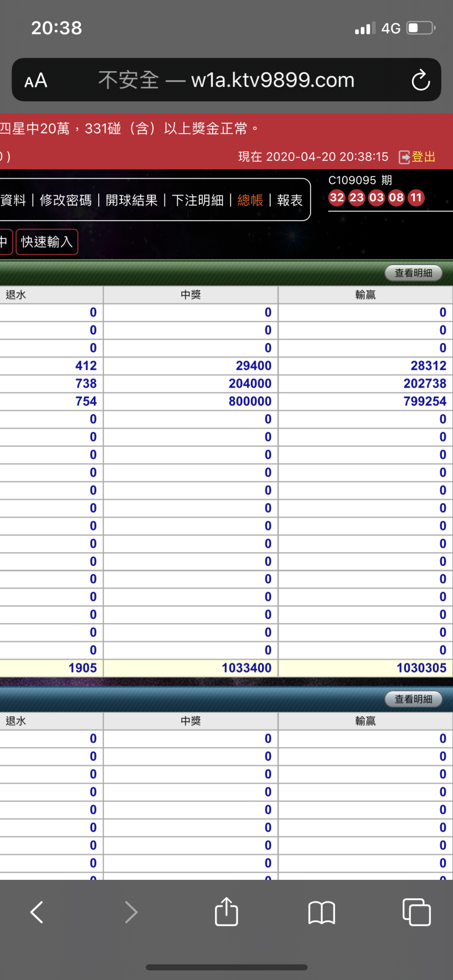Open the bookmarks book icon
Screen dimensions: 453x980
pos(321,912)
